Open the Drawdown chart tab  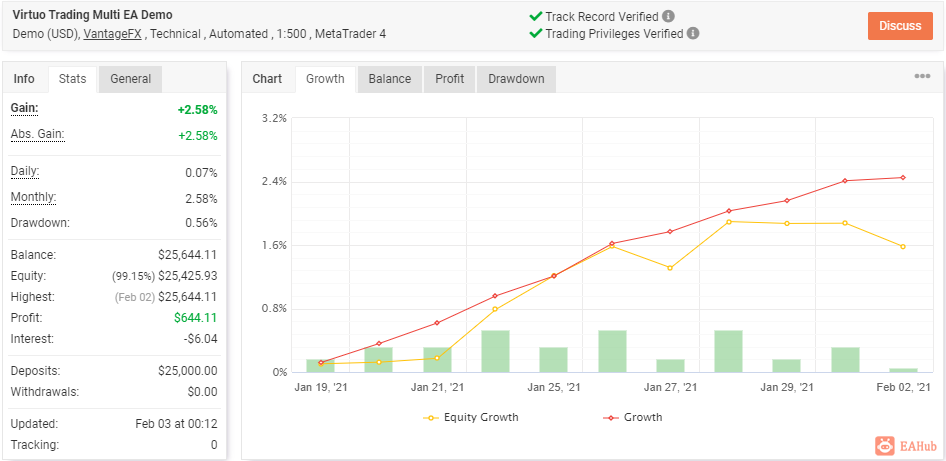coord(516,79)
